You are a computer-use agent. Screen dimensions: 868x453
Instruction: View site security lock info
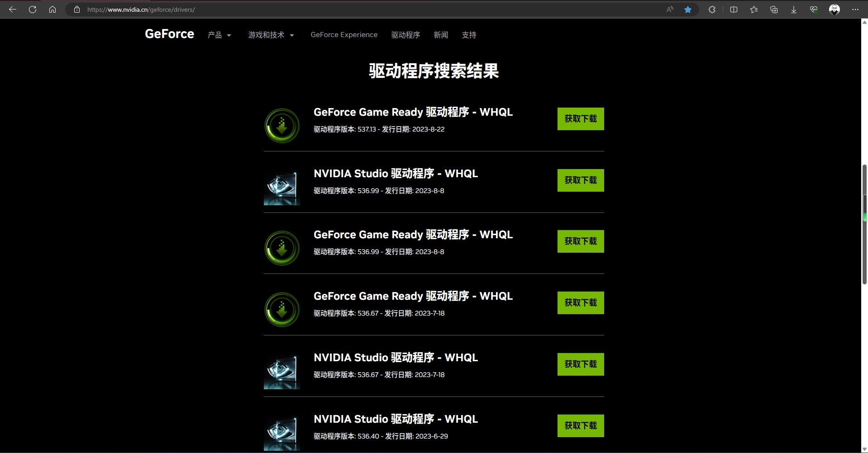pyautogui.click(x=77, y=9)
